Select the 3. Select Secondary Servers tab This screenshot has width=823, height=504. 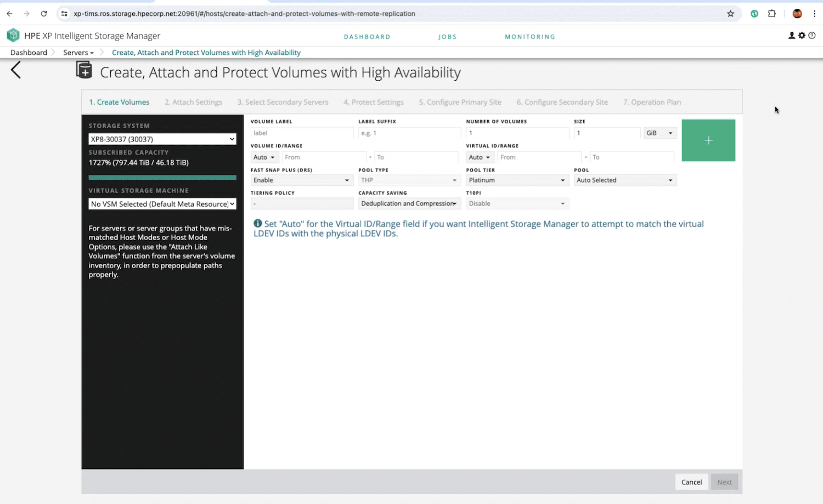[x=283, y=102]
